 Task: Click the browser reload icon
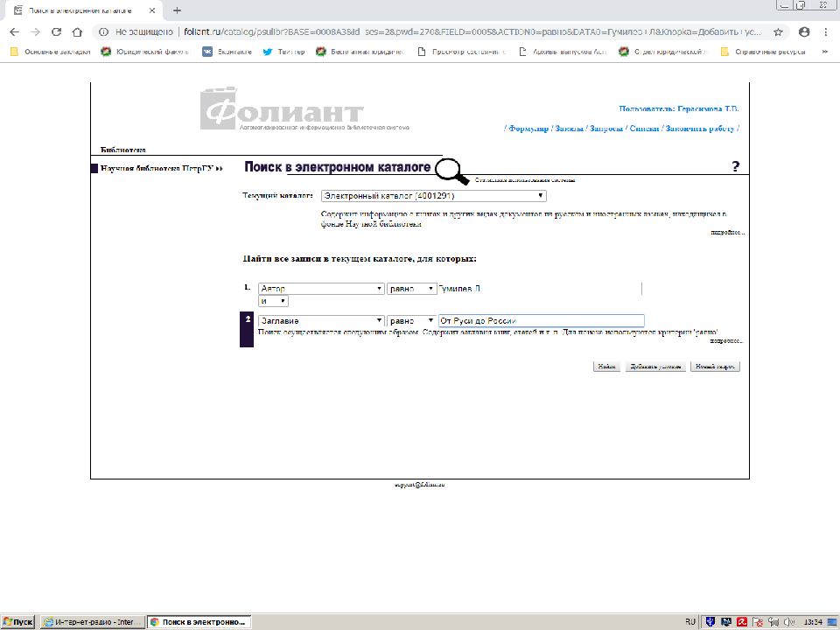57,31
